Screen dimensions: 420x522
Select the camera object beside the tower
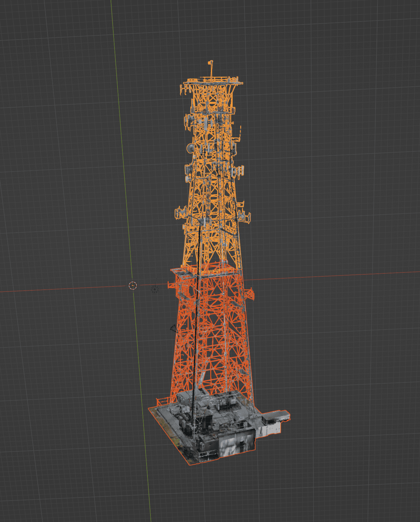[x=174, y=329]
